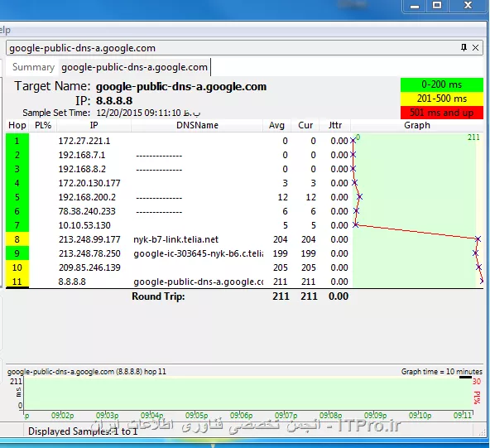Click the yellow 201-500 ms legend
Image resolution: width=490 pixels, height=448 pixels.
click(442, 99)
